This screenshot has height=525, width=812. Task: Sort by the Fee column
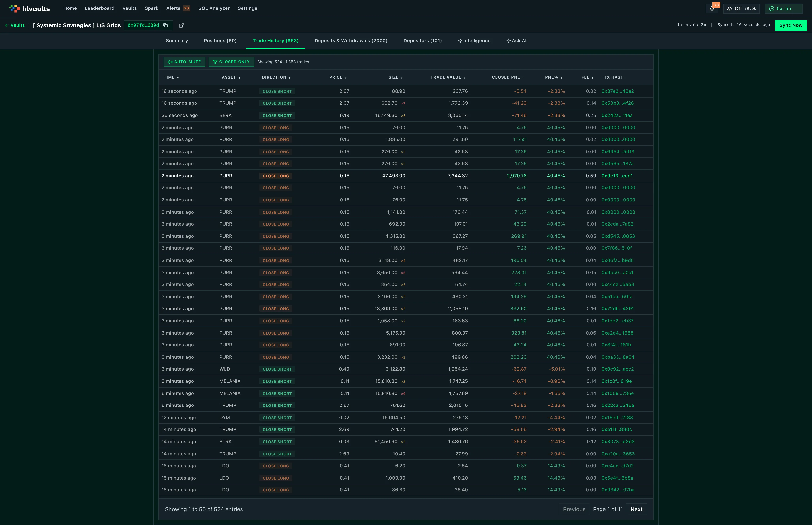pyautogui.click(x=587, y=77)
